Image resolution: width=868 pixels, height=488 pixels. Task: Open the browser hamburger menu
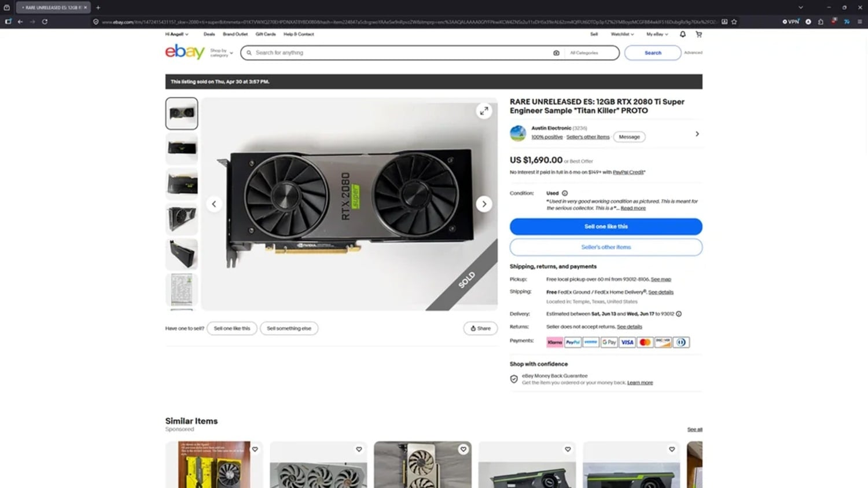(860, 21)
